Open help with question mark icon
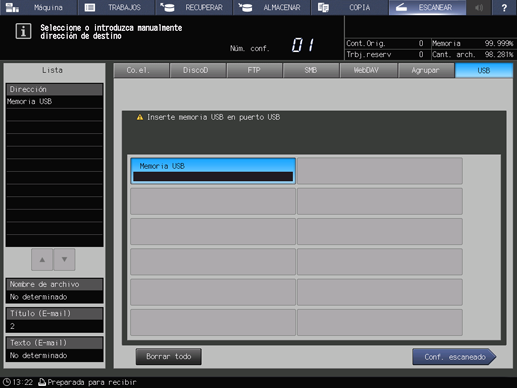The width and height of the screenshot is (517, 388). pos(504,7)
